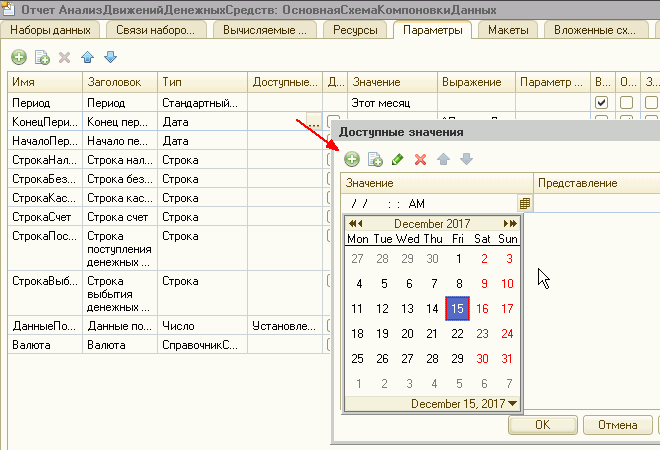Select the СтрокаКас... parameter row

point(45,198)
